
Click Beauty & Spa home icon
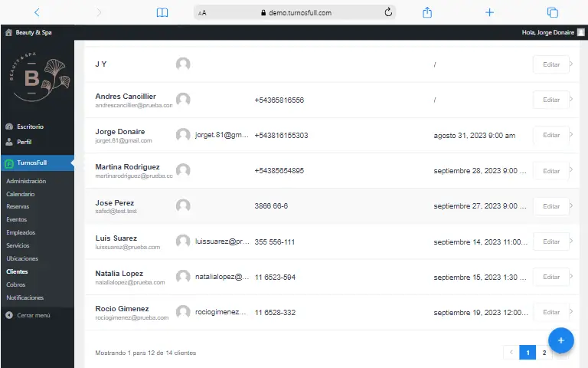[x=9, y=32]
